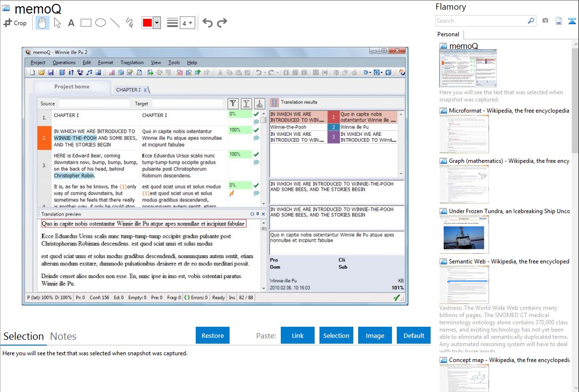Select translation result number 2 in memoQ
Image resolution: width=579 pixels, height=392 pixels.
tap(333, 127)
